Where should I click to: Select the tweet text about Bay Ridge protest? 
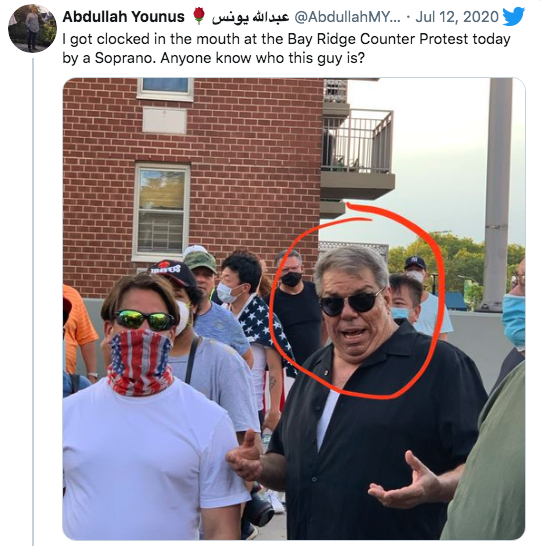pyautogui.click(x=286, y=48)
